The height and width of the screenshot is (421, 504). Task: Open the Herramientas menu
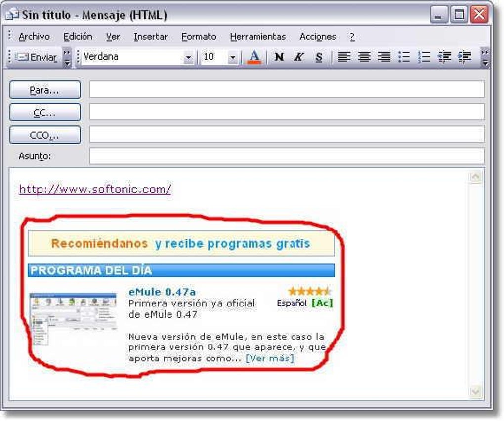point(258,37)
